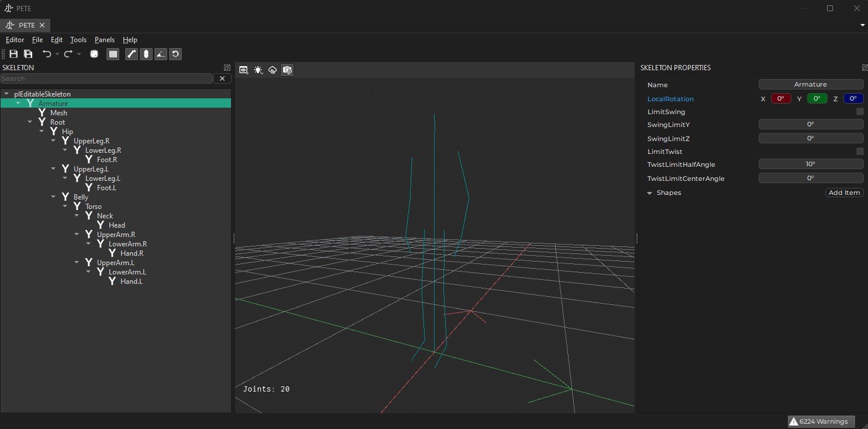Viewport: 868px width, 429px height.
Task: Toggle the grid display icon
Action: 113,54
